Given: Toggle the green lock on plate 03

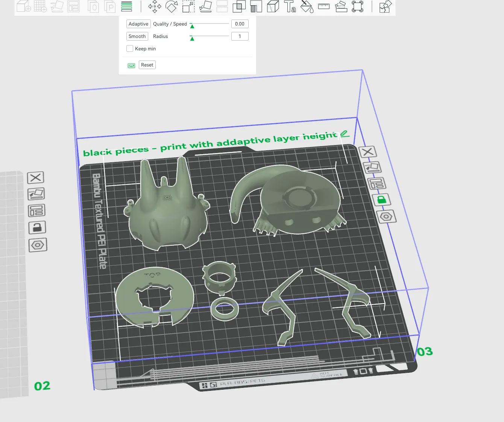Looking at the screenshot, I should [x=381, y=200].
